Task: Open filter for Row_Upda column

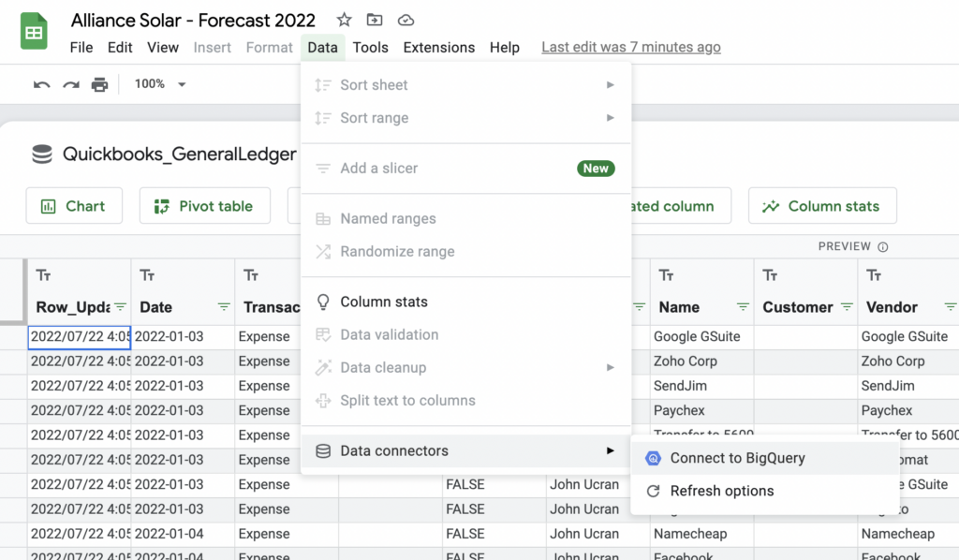Action: pyautogui.click(x=121, y=307)
